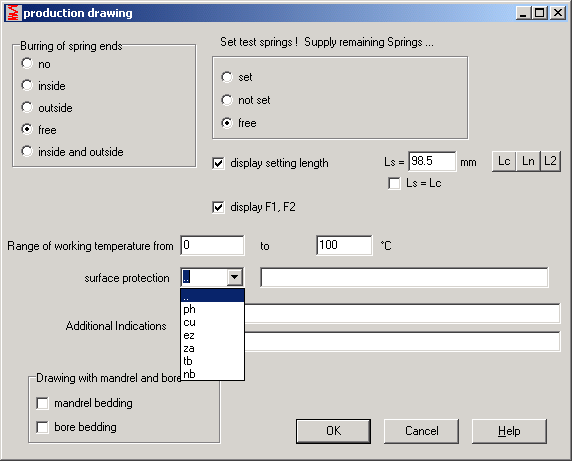The height and width of the screenshot is (461, 572).
Task: Enable mandrel bedding checkbox
Action: pos(42,403)
